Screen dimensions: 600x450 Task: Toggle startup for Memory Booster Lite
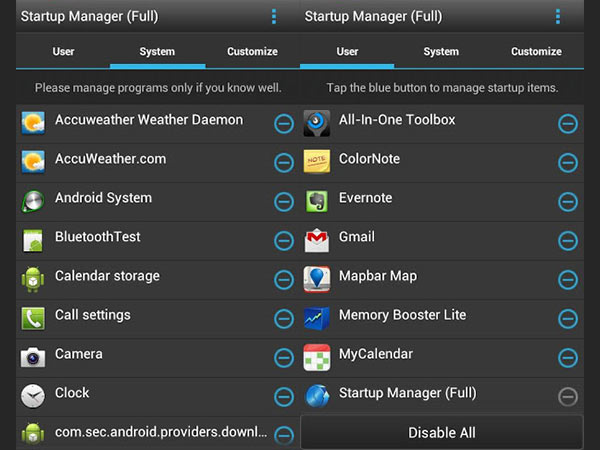(x=568, y=318)
